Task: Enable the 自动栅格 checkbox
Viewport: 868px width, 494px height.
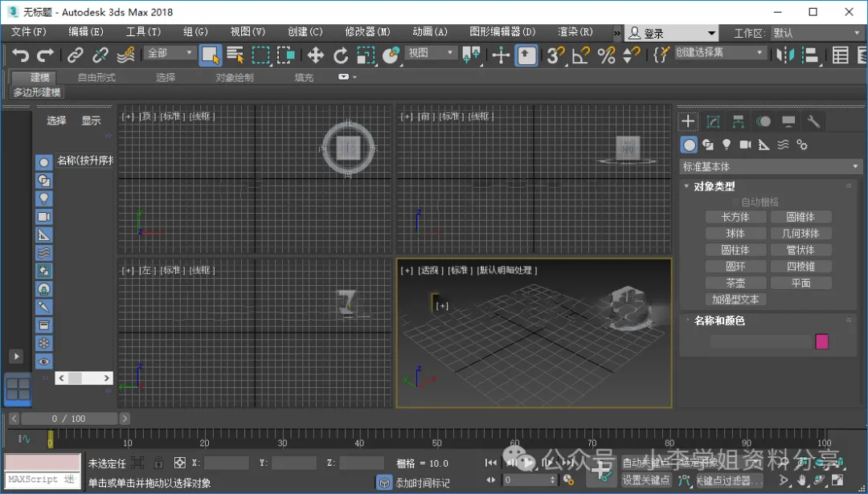Action: (x=735, y=202)
